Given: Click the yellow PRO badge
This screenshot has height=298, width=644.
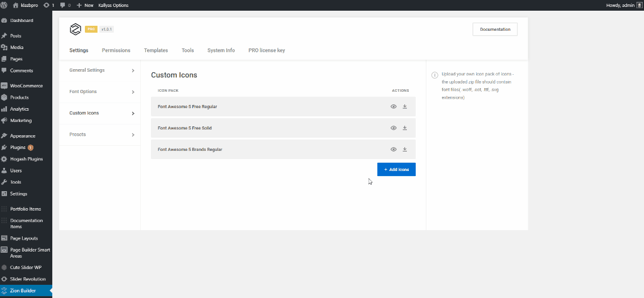Looking at the screenshot, I should click(91, 29).
